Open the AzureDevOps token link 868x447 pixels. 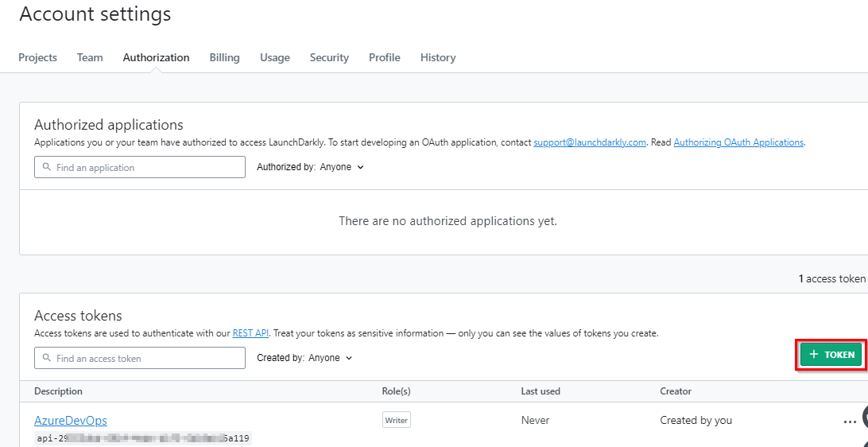[x=71, y=421]
